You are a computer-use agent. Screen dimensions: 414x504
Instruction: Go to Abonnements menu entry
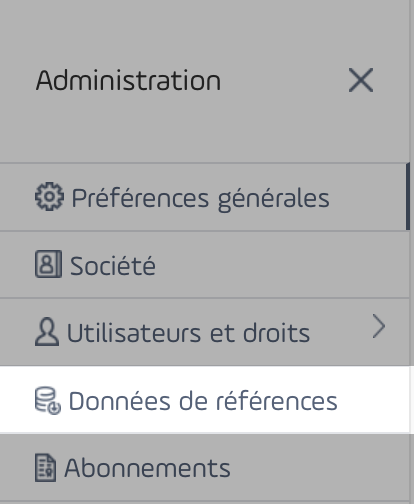(x=205, y=467)
